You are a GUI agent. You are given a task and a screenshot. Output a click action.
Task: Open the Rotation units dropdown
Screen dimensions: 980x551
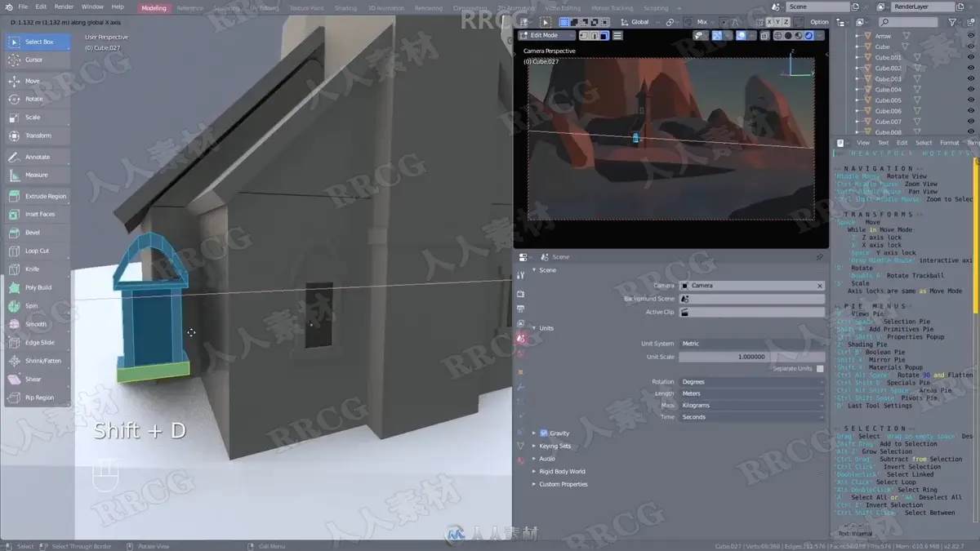point(751,382)
